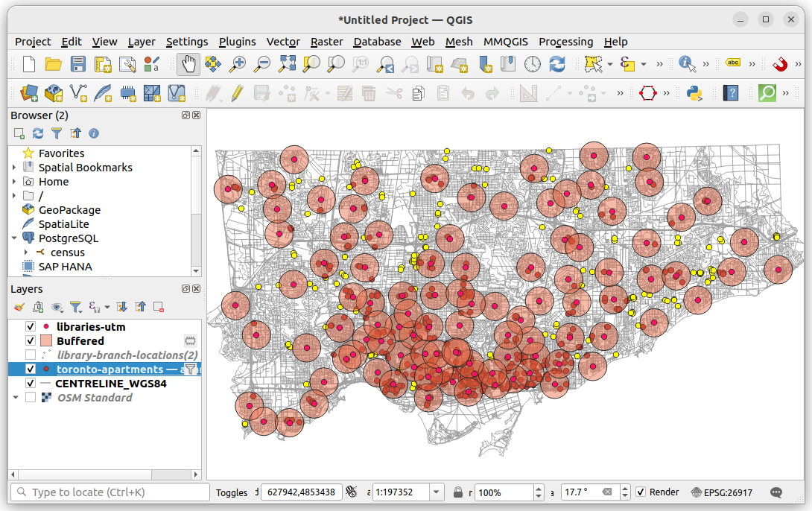Open the Temporal Controller clock icon
Screen dimensions: 812x511
[x=533, y=65]
